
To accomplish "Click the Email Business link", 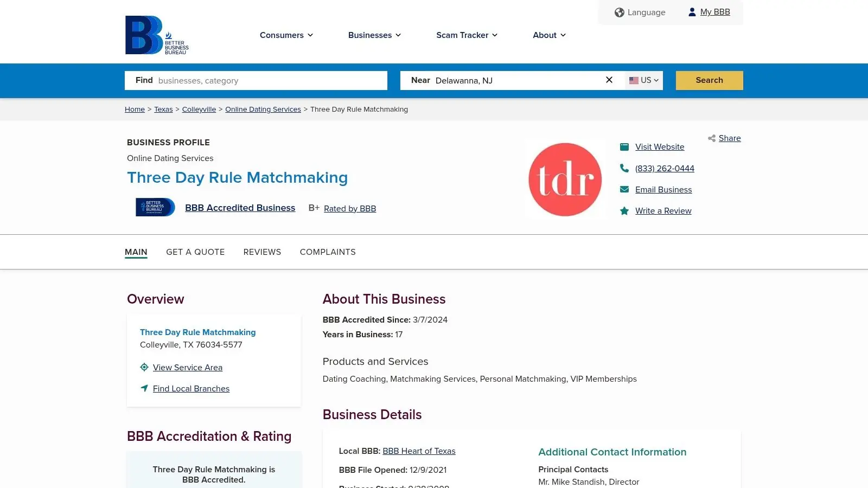I will point(663,190).
